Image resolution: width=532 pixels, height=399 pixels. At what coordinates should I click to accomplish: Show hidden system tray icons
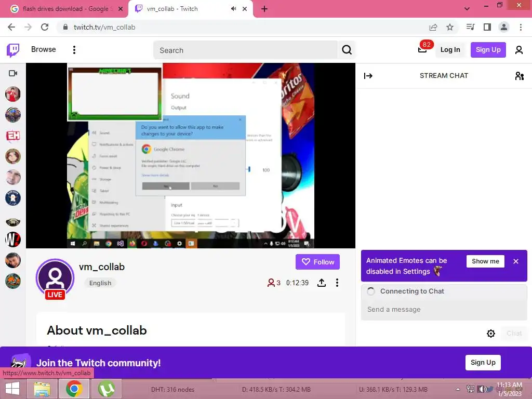pos(458,389)
